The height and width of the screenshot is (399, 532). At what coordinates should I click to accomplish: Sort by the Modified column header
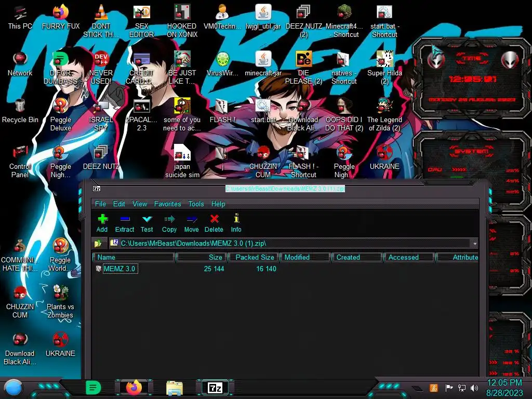click(305, 258)
